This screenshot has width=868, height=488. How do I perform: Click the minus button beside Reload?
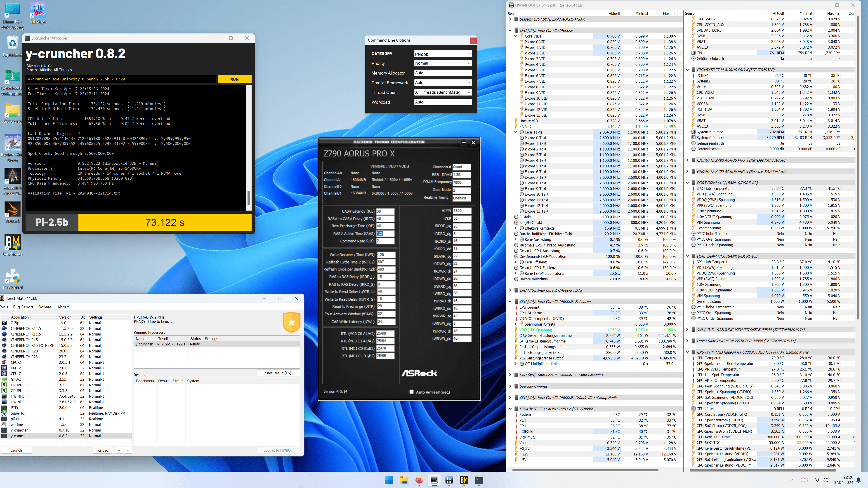point(128,450)
